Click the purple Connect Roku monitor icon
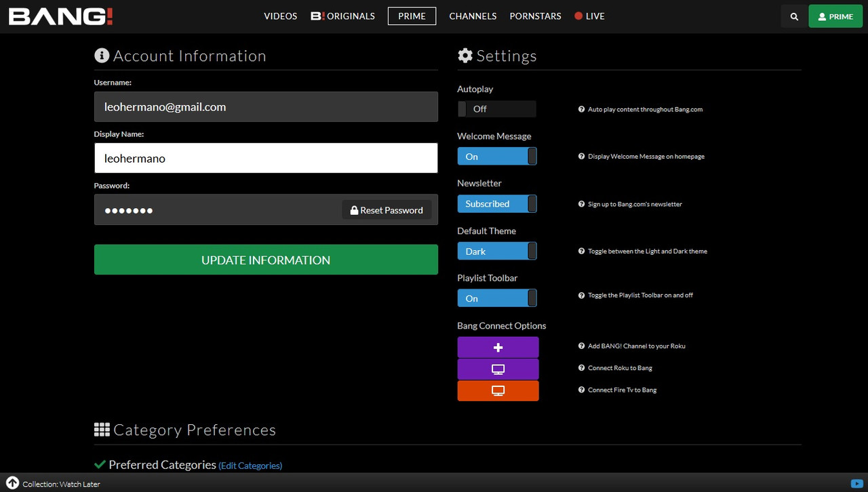Viewport: 868px width, 492px height. (498, 369)
